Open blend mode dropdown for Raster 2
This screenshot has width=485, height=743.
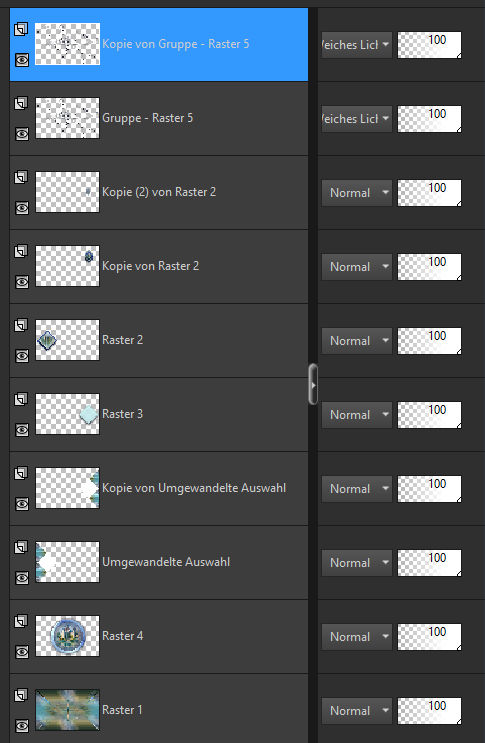pos(357,341)
